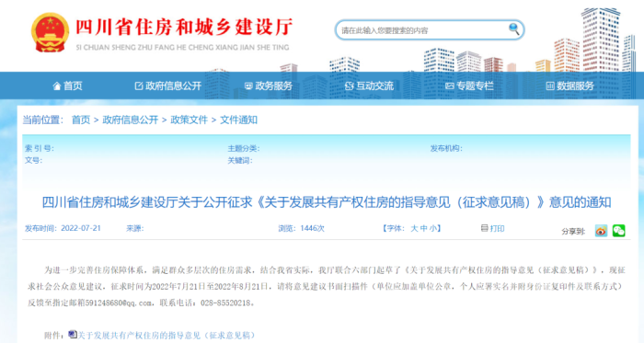Click the home icon beside 首页

point(57,86)
